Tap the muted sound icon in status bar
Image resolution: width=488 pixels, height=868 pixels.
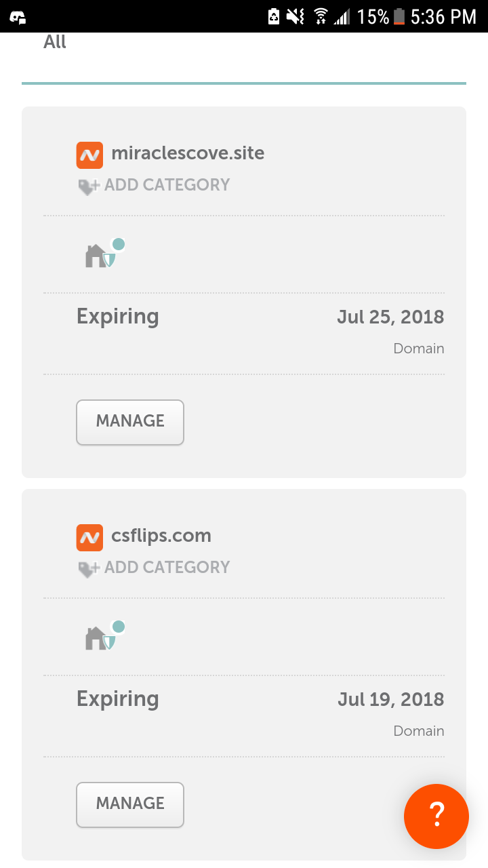click(x=296, y=16)
